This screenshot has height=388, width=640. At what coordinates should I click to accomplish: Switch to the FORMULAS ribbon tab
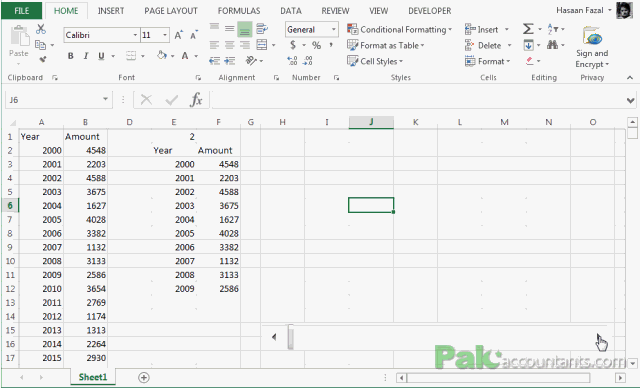(239, 11)
